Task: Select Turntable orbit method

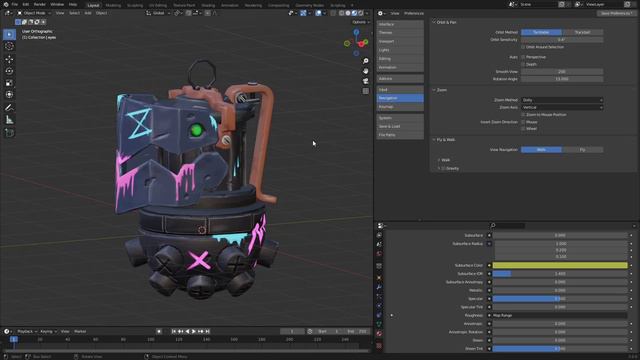Action: pyautogui.click(x=541, y=32)
